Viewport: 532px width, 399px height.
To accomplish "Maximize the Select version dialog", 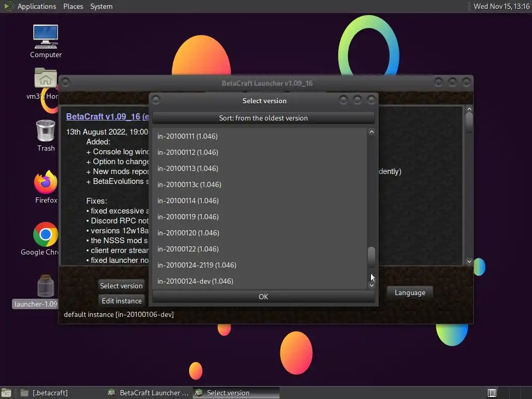I will click(x=357, y=100).
